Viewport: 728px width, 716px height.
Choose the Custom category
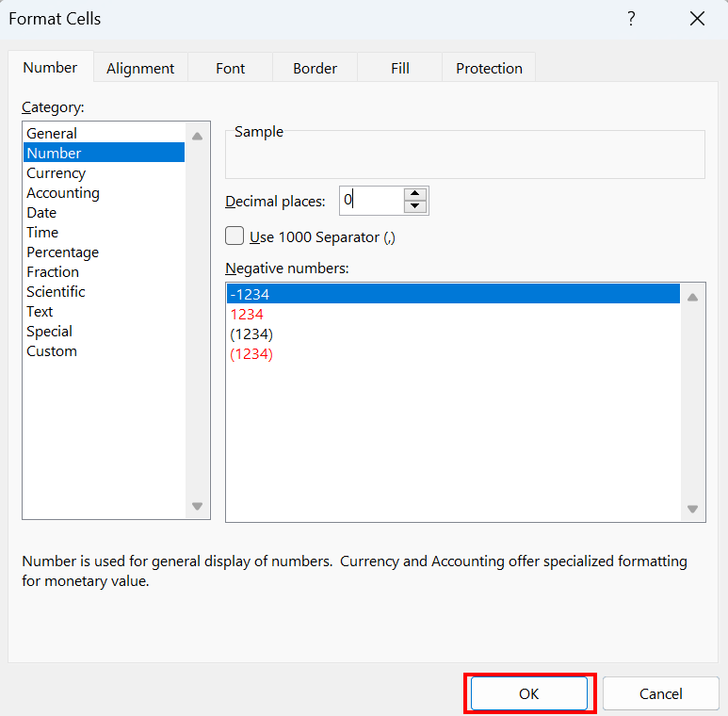[x=52, y=351]
